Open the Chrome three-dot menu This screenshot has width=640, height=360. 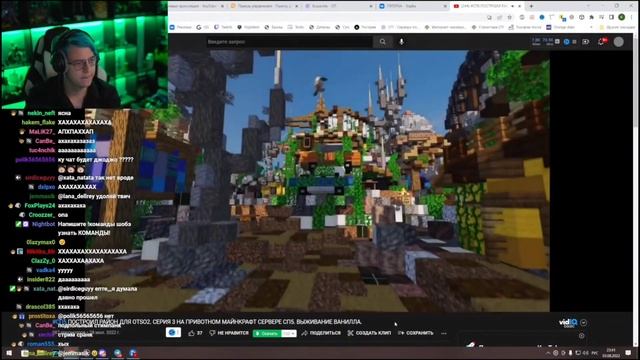point(631,17)
